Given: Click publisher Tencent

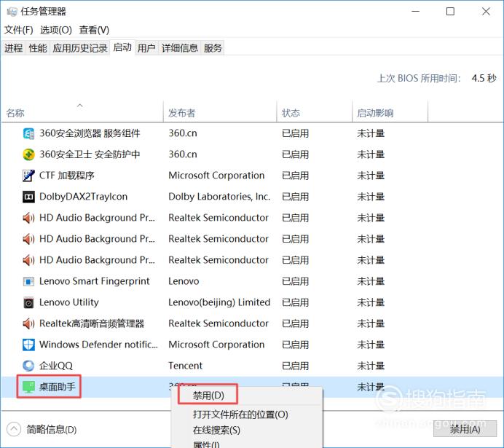Looking at the screenshot, I should coord(186,366).
